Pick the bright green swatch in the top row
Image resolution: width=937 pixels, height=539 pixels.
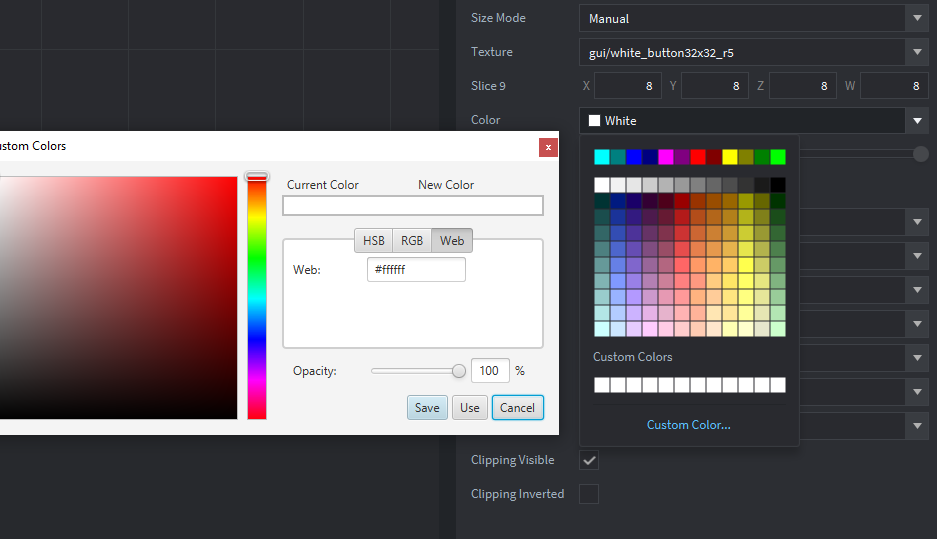[778, 157]
